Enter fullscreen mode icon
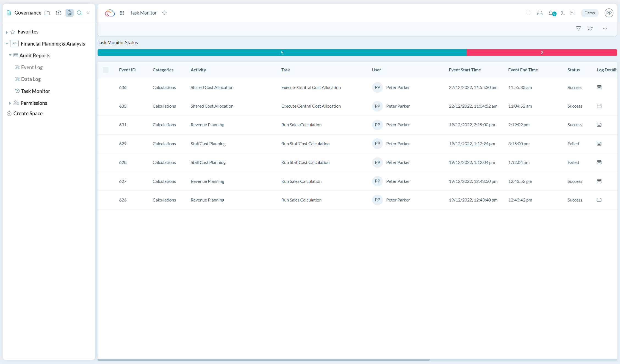Screen dimensions: 620x364 528,13
